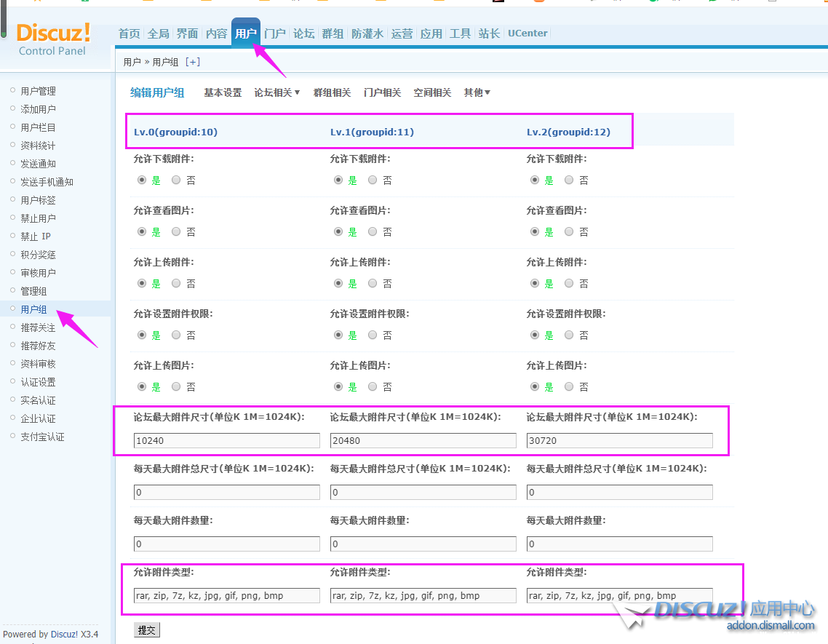The height and width of the screenshot is (644, 828).
Task: Open the 全局 top navigation tab
Action: click(x=158, y=33)
